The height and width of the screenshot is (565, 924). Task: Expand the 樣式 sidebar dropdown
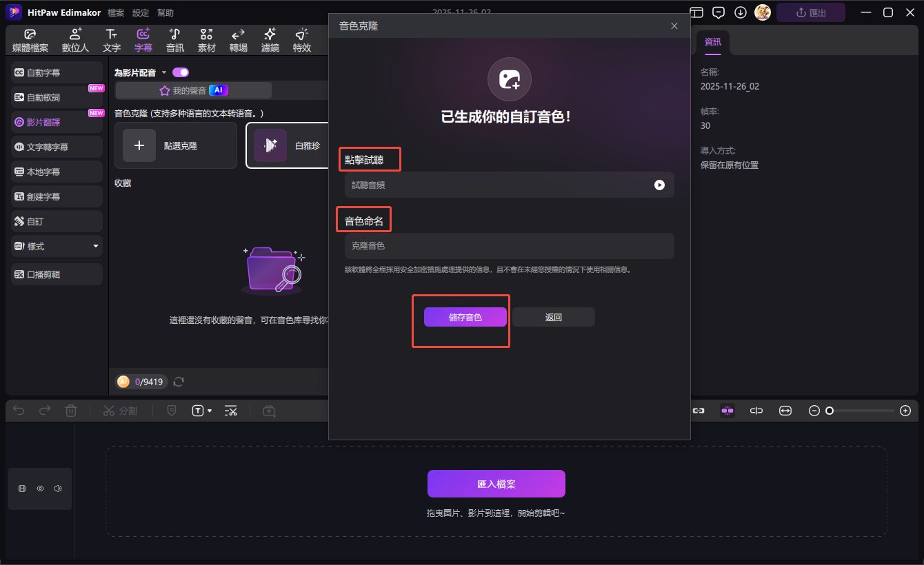click(96, 246)
